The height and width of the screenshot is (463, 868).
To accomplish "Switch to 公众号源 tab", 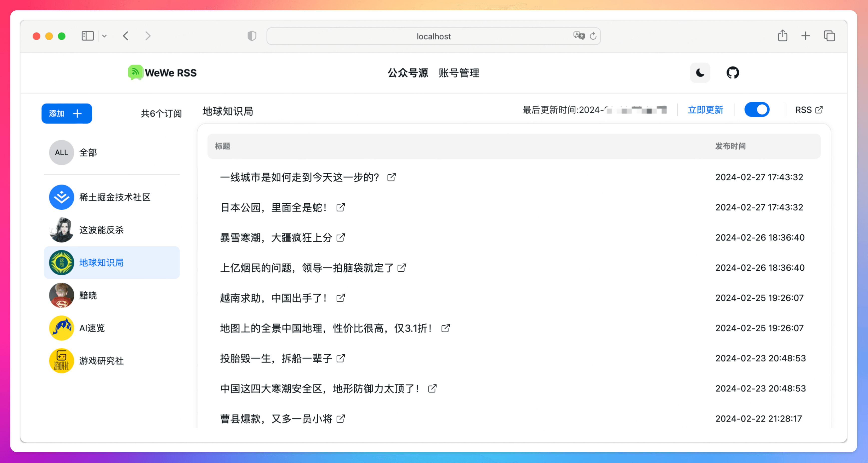I will (408, 73).
